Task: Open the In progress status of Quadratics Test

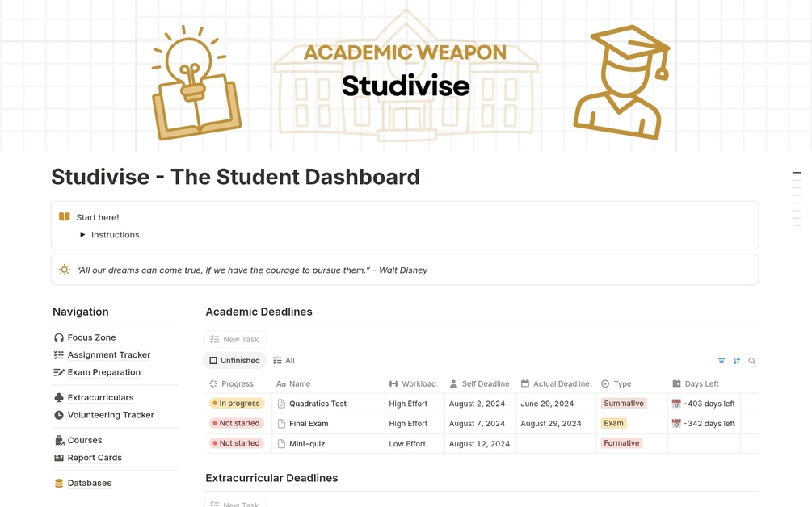Action: (237, 404)
